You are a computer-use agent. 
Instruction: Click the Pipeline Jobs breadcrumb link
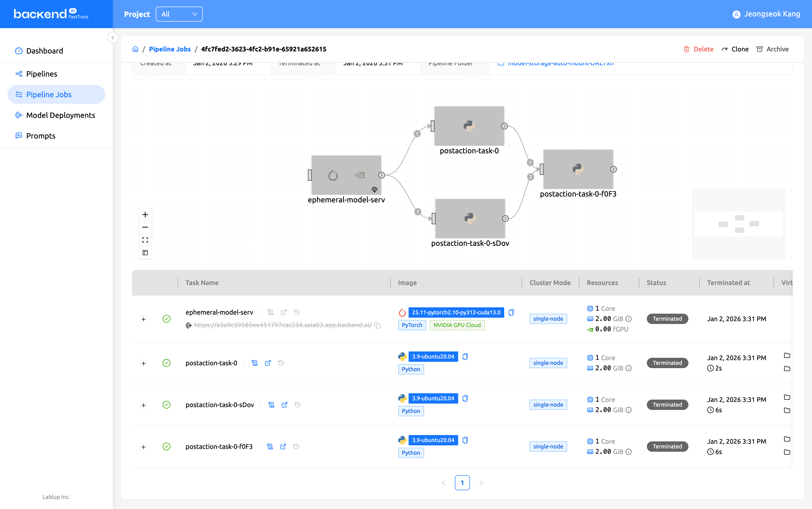(170, 49)
